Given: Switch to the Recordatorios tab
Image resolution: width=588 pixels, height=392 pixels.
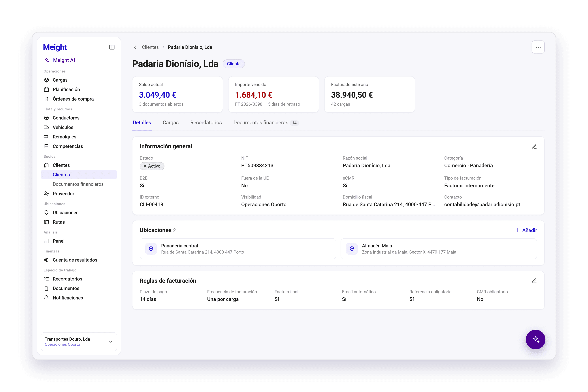Looking at the screenshot, I should click(x=206, y=123).
